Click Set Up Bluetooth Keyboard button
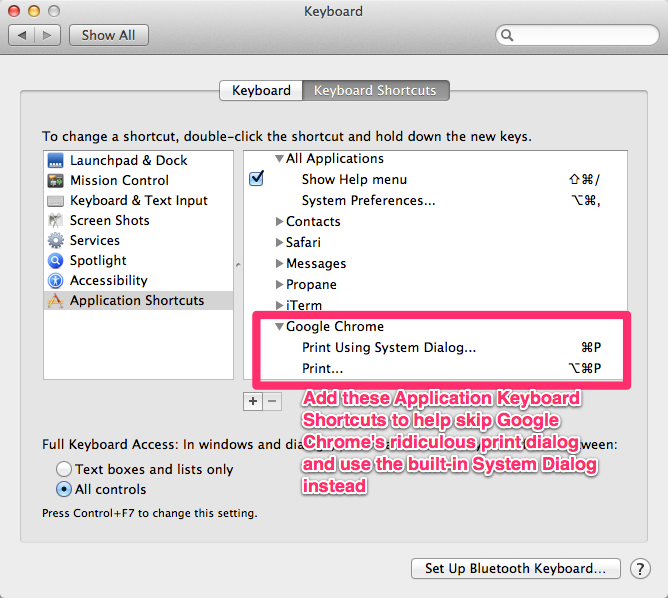This screenshot has height=598, width=668. pos(515,569)
